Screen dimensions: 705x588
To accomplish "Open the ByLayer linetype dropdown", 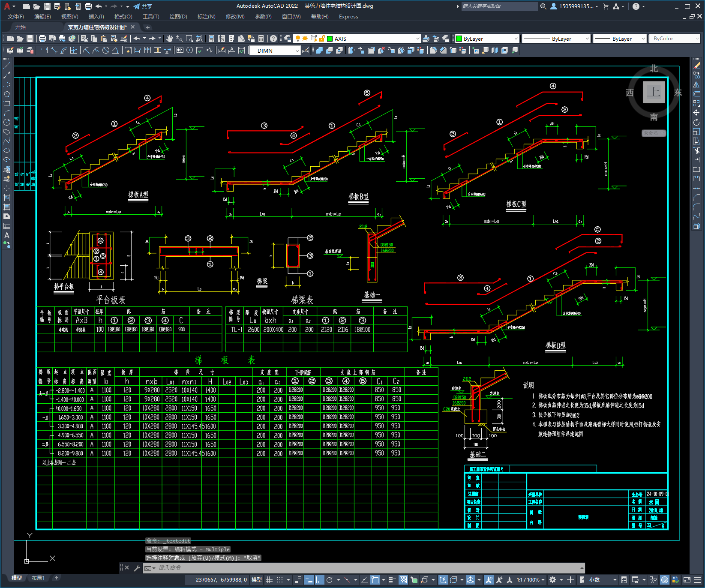I will (x=587, y=39).
